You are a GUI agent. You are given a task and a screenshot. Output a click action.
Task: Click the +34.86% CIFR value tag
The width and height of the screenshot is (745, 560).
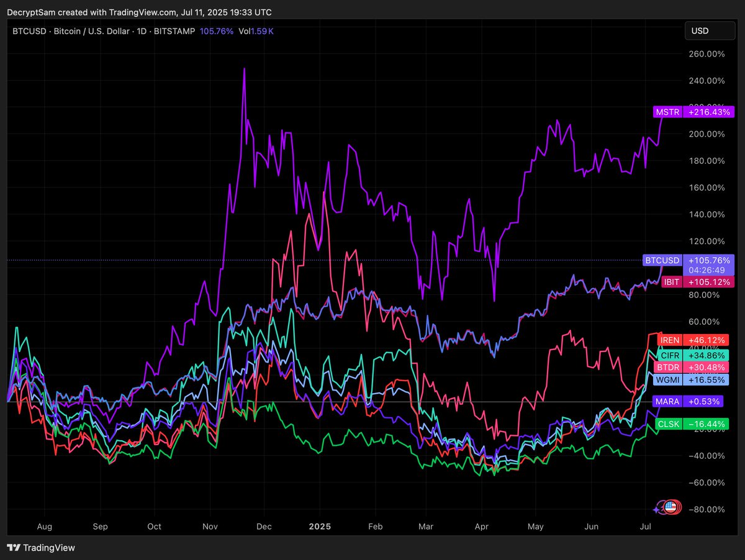(x=707, y=355)
